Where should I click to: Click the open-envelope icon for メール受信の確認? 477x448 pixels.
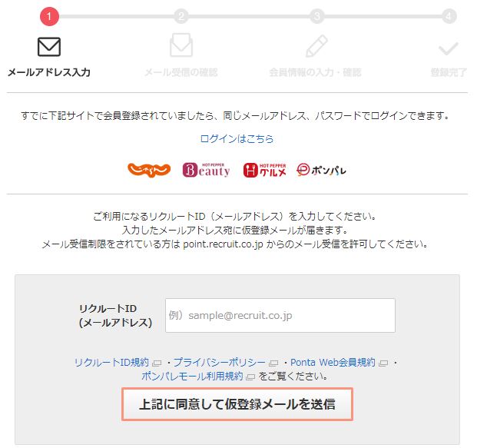click(x=181, y=45)
